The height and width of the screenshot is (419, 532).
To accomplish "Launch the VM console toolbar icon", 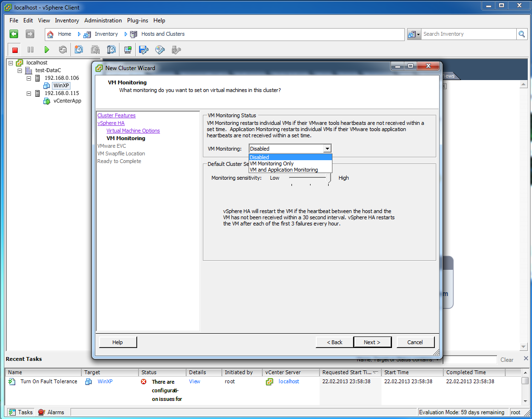I will coord(128,50).
